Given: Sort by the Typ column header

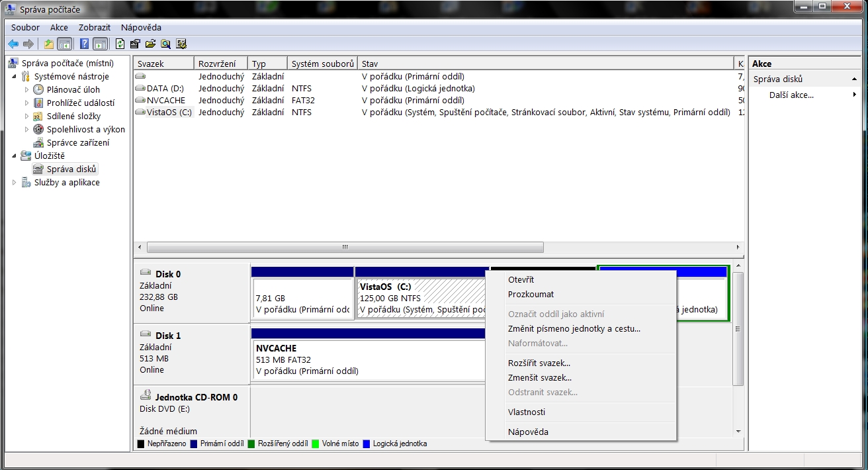Looking at the screenshot, I should [268, 64].
